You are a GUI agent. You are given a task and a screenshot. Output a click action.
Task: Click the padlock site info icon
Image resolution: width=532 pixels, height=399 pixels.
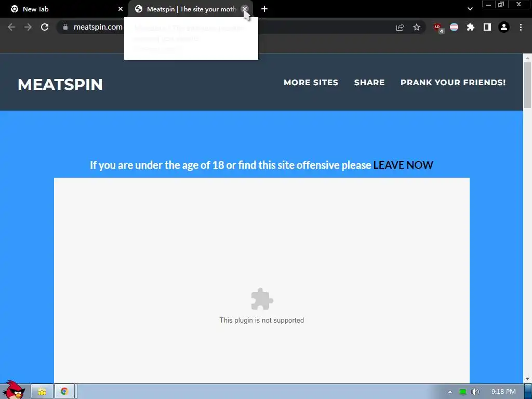[x=65, y=27]
